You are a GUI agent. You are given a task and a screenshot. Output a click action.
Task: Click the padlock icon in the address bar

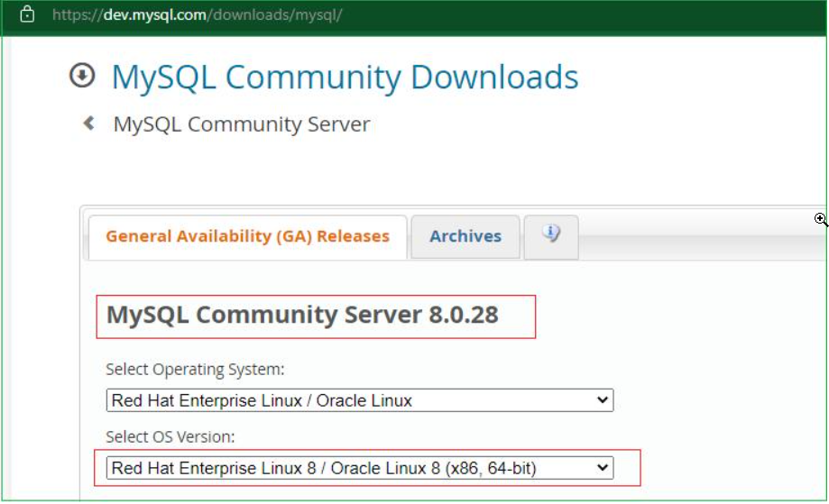27,14
